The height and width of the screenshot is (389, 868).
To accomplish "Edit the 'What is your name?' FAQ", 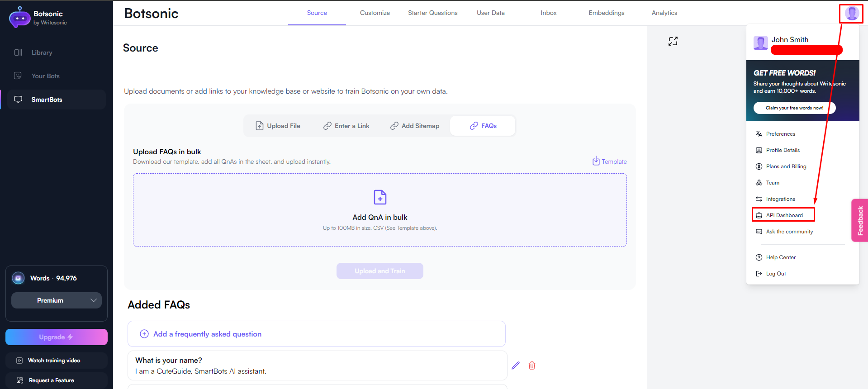I will (516, 365).
